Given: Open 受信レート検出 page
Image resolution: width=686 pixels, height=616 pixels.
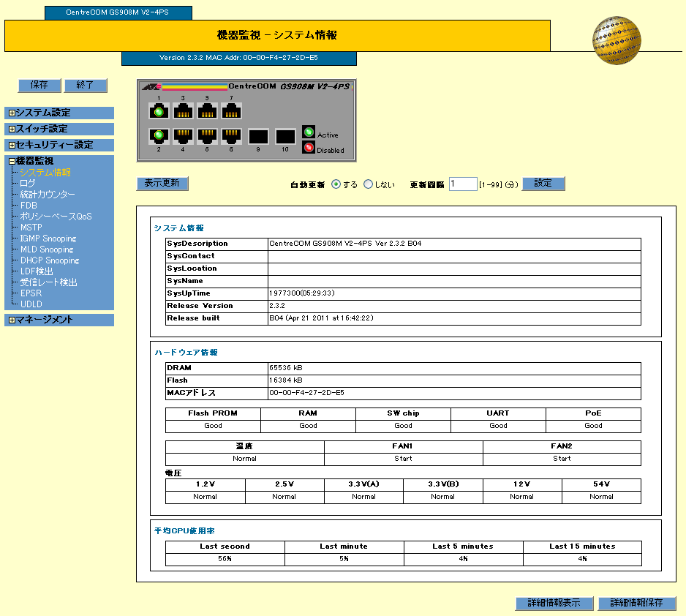Looking at the screenshot, I should coord(48,282).
